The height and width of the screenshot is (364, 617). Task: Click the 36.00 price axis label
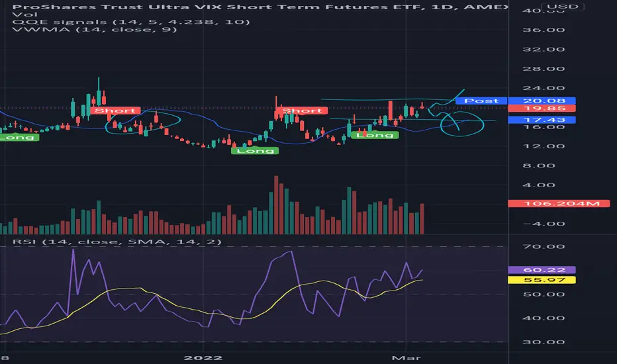(544, 30)
